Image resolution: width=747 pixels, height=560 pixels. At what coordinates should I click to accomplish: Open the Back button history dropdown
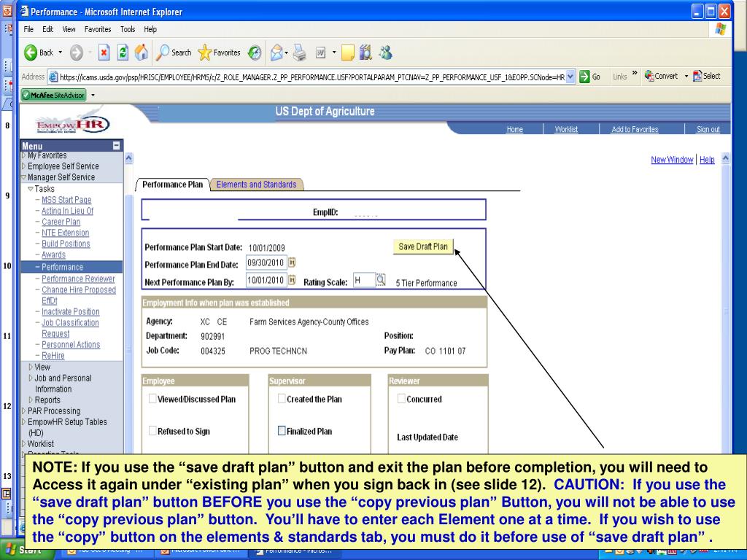point(60,52)
